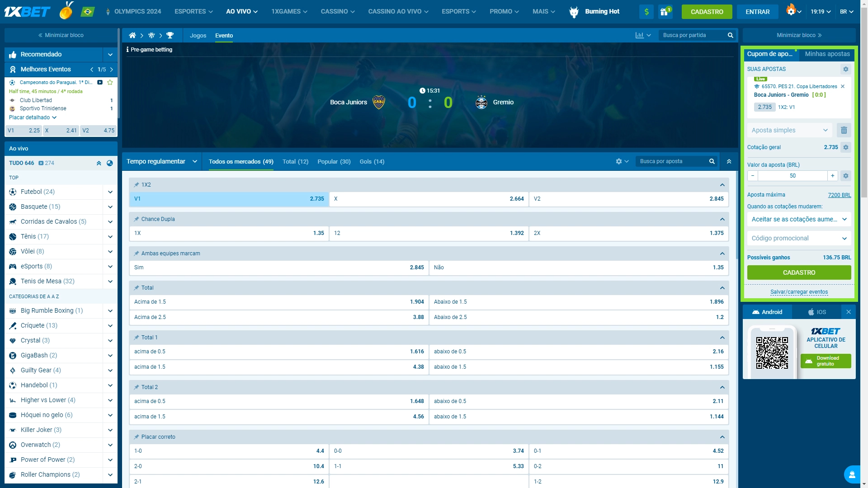Click the 7200 BRL maximum bet link

pyautogui.click(x=839, y=195)
